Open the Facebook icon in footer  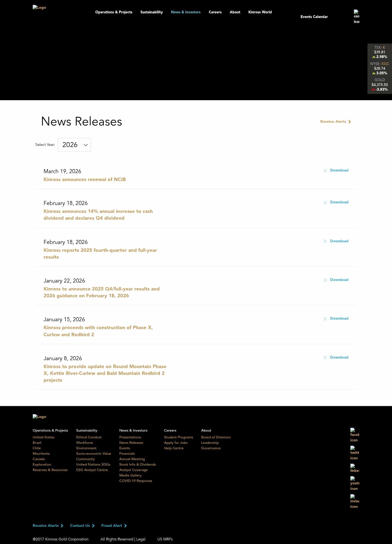355,435
